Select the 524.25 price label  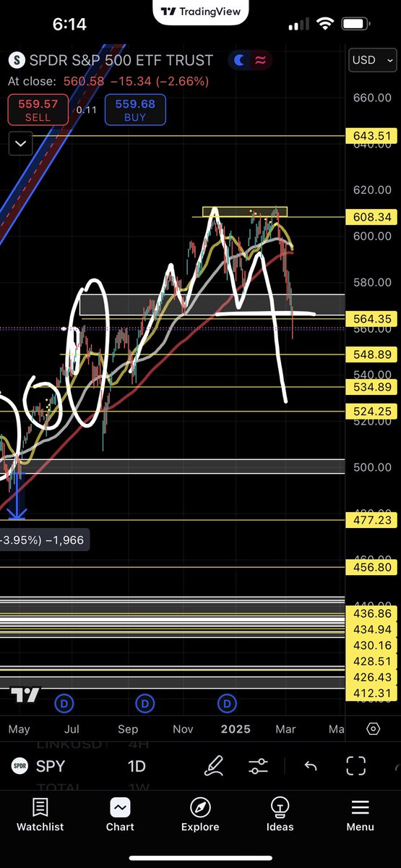373,411
